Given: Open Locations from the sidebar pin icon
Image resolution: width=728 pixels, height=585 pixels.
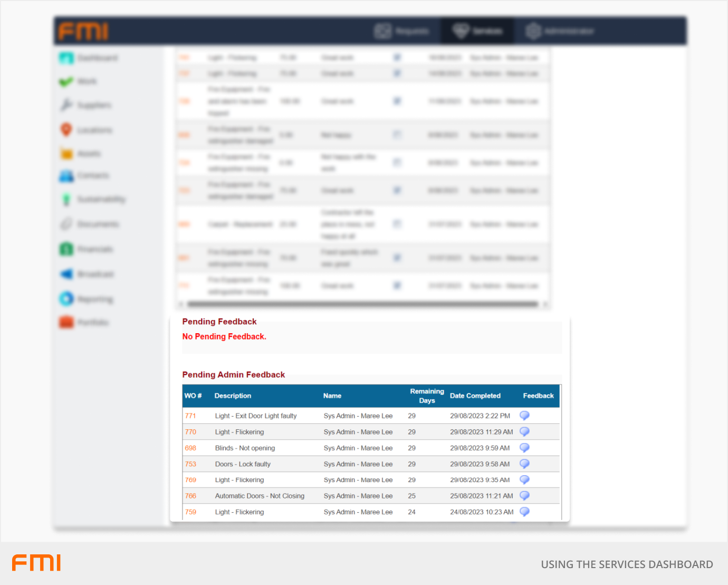Looking at the screenshot, I should tap(66, 130).
